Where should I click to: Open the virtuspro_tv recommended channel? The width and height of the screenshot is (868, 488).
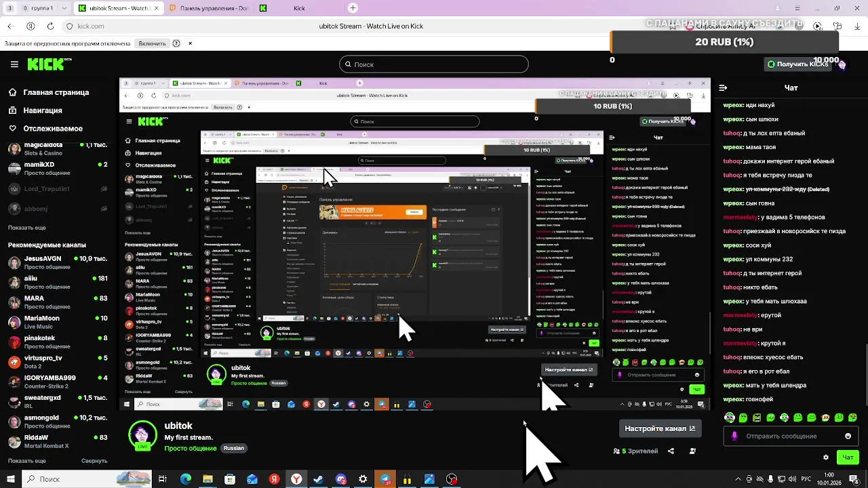coord(57,362)
